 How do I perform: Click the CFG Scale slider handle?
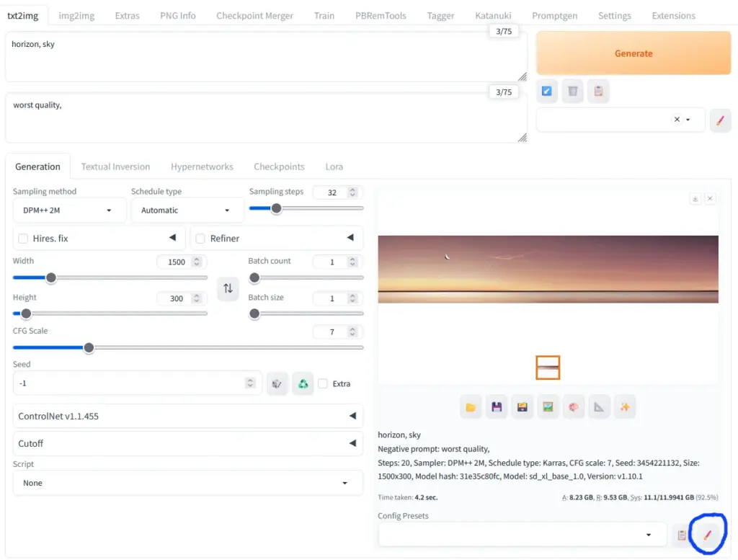click(x=89, y=347)
